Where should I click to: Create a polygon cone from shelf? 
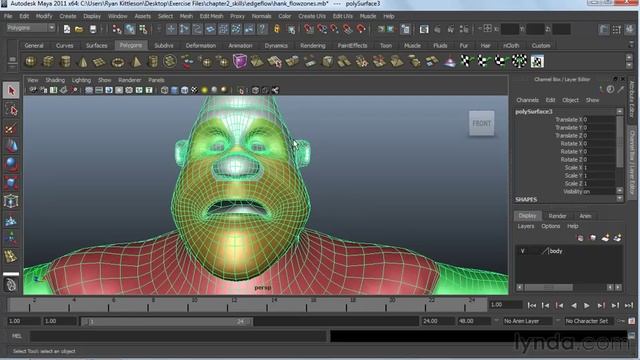83,62
